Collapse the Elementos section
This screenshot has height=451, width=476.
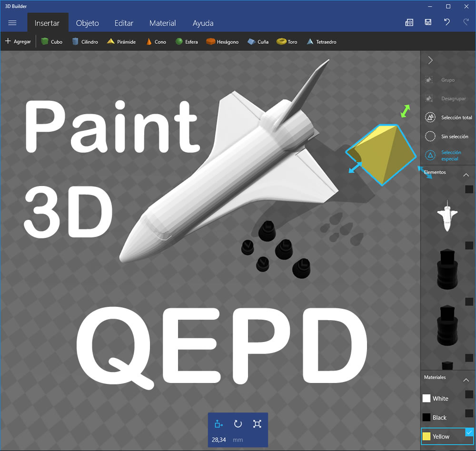pyautogui.click(x=466, y=175)
